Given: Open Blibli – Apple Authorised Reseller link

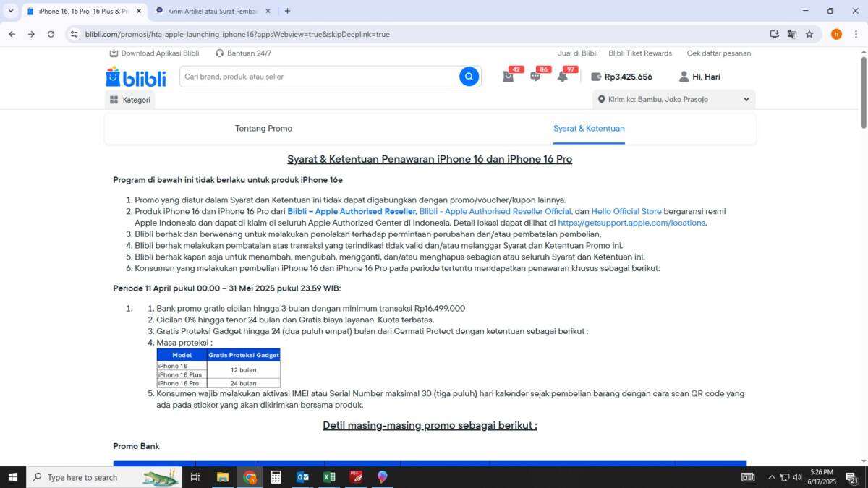Looking at the screenshot, I should point(352,211).
